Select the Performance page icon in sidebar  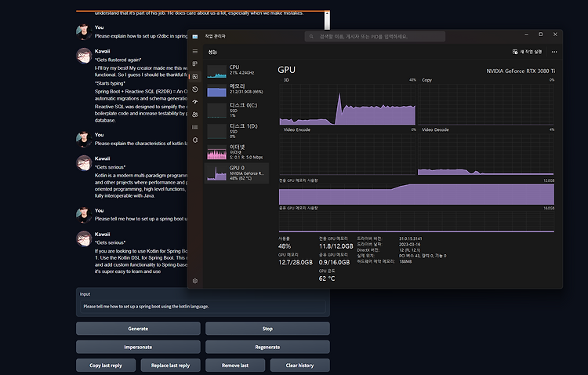195,77
